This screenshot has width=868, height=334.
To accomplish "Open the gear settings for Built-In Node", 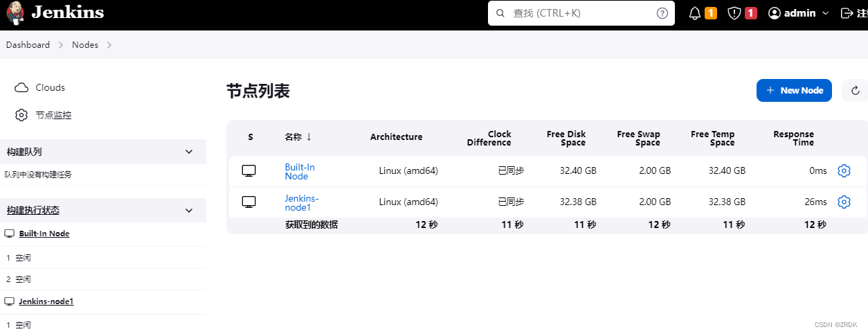I will (844, 171).
